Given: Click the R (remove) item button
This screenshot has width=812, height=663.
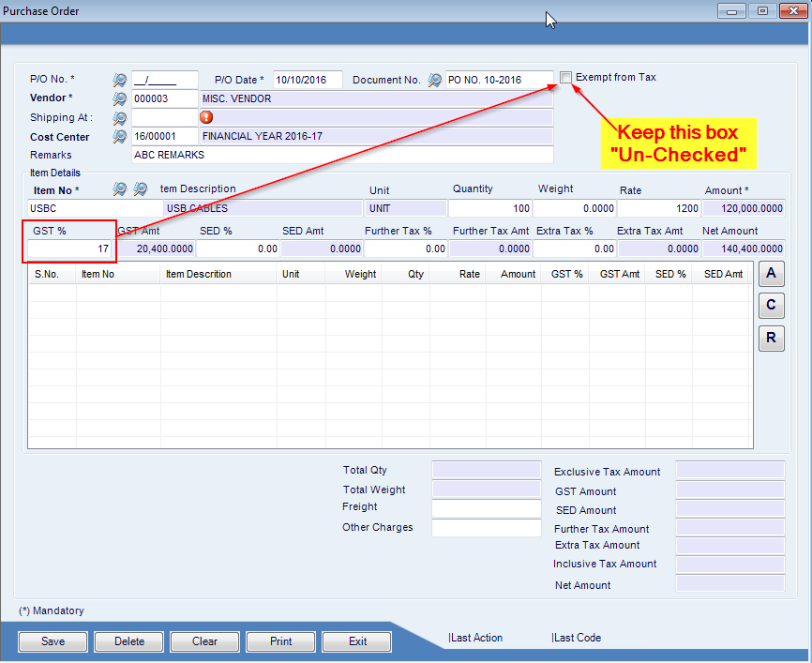Looking at the screenshot, I should click(x=771, y=339).
